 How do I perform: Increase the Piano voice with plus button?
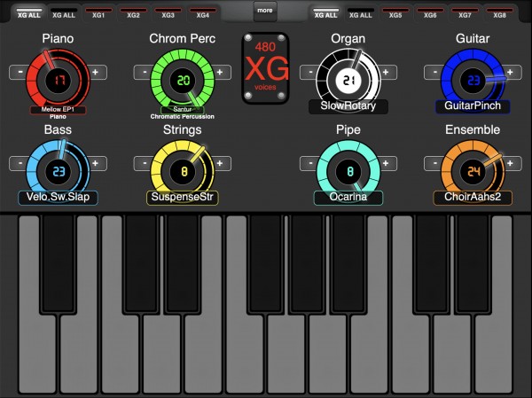click(x=96, y=73)
